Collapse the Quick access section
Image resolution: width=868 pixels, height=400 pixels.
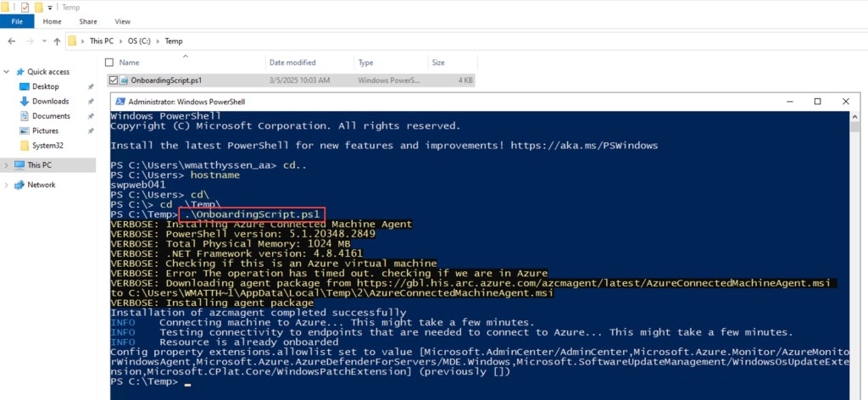7,72
